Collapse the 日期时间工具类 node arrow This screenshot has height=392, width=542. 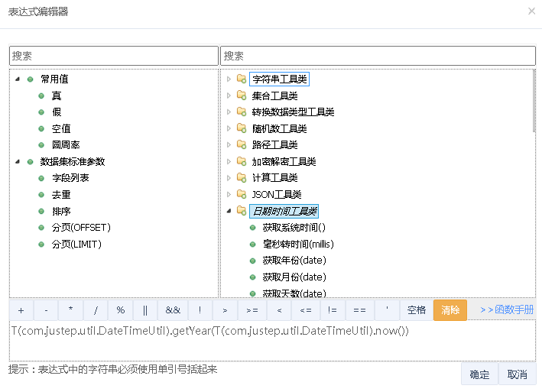point(228,211)
